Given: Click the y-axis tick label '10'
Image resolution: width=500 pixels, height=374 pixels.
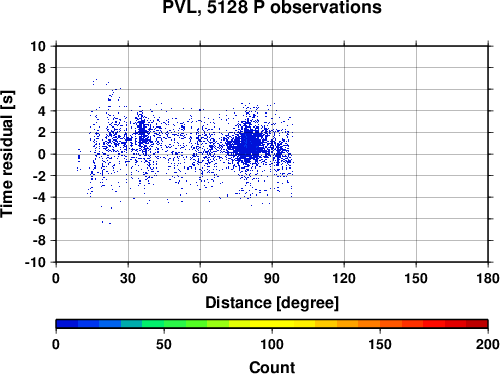Looking at the screenshot, I should (x=38, y=46).
